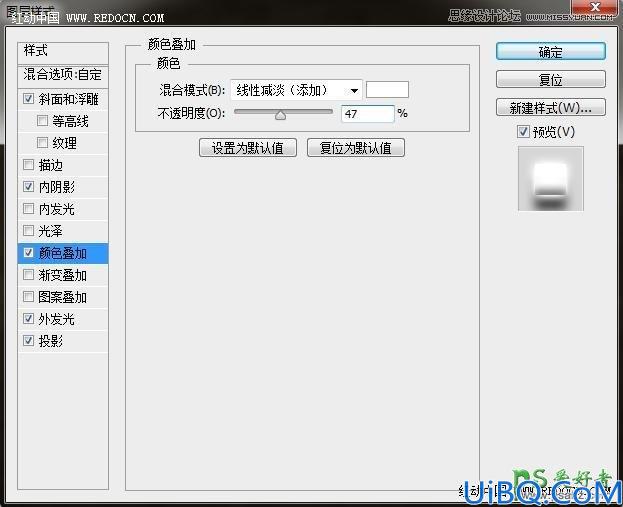Toggle the 预览(V) checkbox

(523, 132)
